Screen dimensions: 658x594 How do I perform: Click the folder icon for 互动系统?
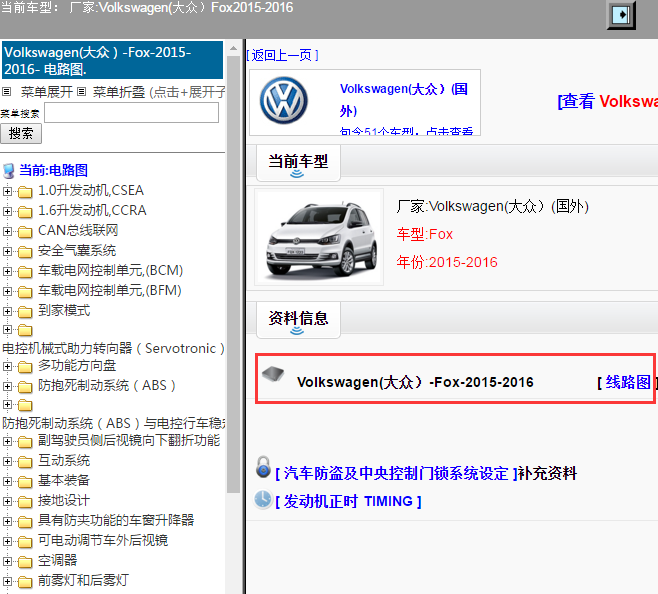click(x=25, y=462)
